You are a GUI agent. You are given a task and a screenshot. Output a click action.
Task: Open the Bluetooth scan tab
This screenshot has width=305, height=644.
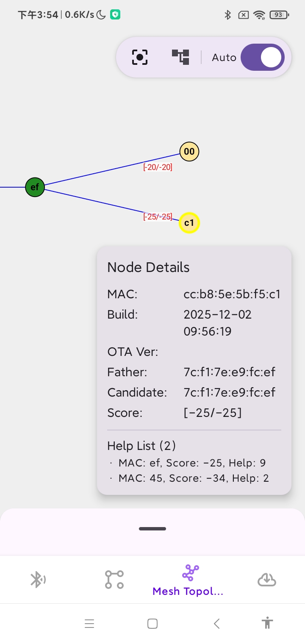pos(38,580)
